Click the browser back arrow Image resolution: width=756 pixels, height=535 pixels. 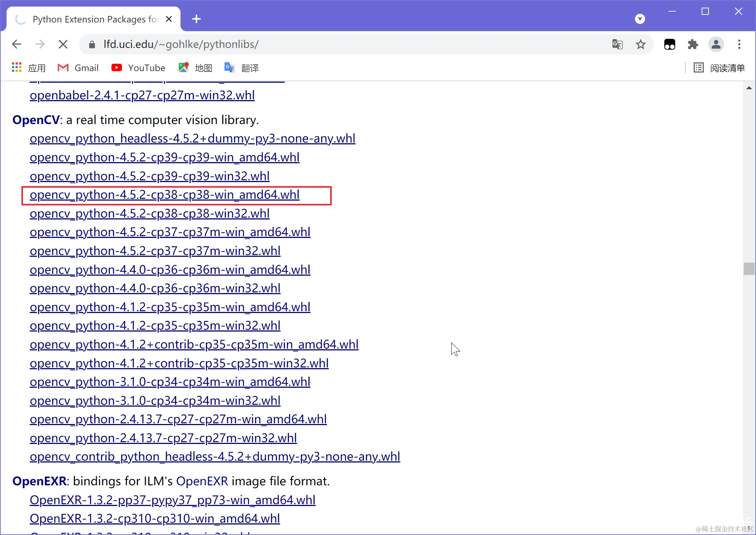pyautogui.click(x=17, y=44)
